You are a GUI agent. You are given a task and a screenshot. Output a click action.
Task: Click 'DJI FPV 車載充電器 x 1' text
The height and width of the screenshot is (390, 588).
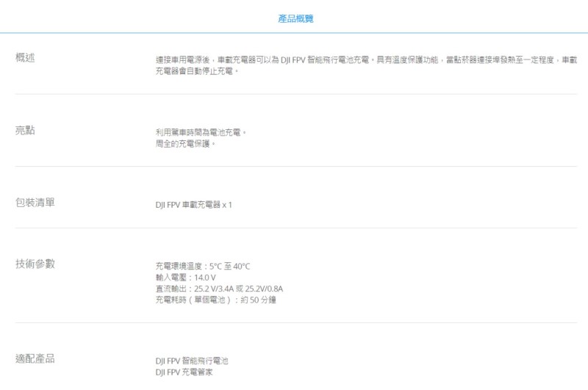coord(193,205)
